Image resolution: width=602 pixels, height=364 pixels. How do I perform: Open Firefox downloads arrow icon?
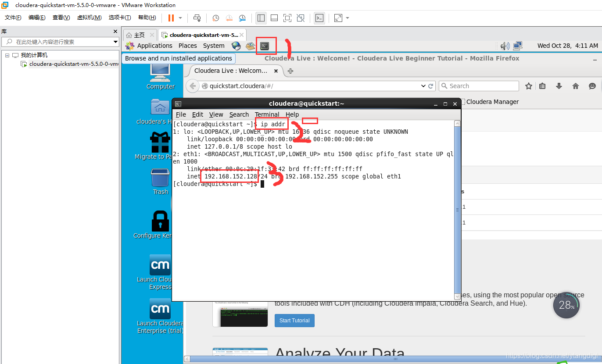[559, 86]
